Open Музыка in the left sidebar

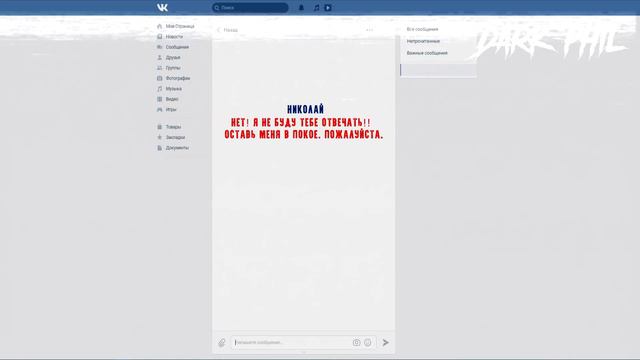(169, 89)
